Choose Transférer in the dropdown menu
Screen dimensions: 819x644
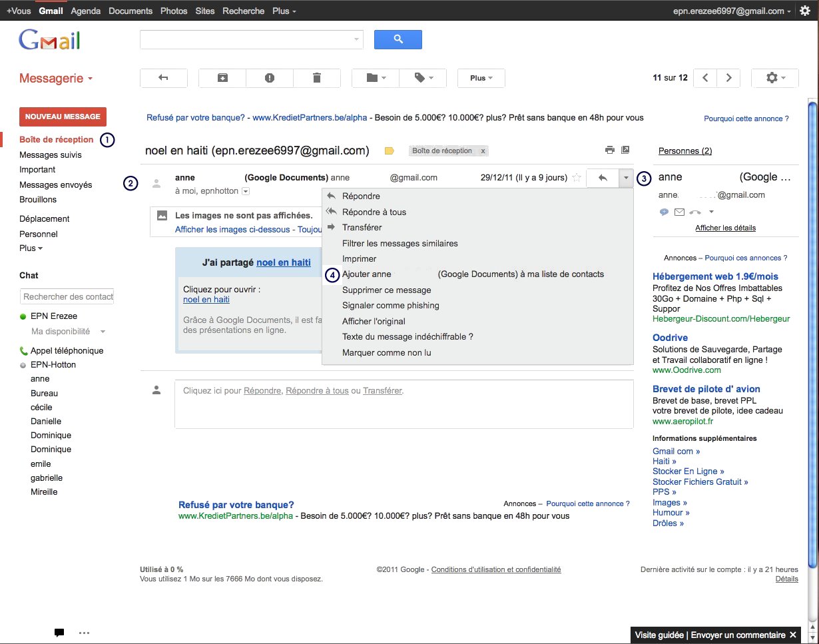[477, 227]
